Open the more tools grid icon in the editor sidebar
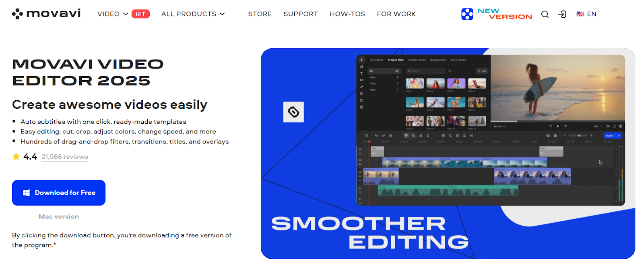The width and height of the screenshot is (644, 276). pyautogui.click(x=361, y=107)
